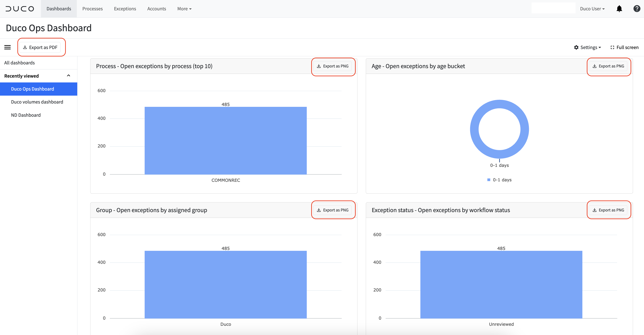
Task: Click the COMMONREC axis label
Action: pyautogui.click(x=226, y=180)
